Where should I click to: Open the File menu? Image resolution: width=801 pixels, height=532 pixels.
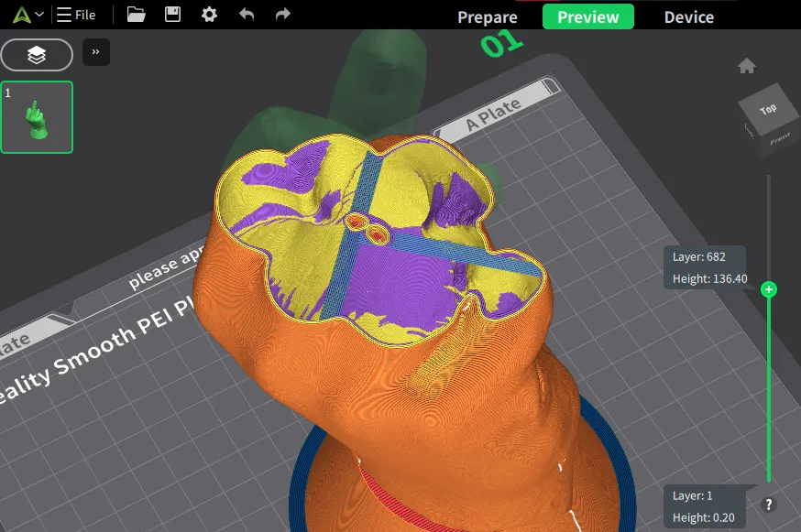(76, 15)
